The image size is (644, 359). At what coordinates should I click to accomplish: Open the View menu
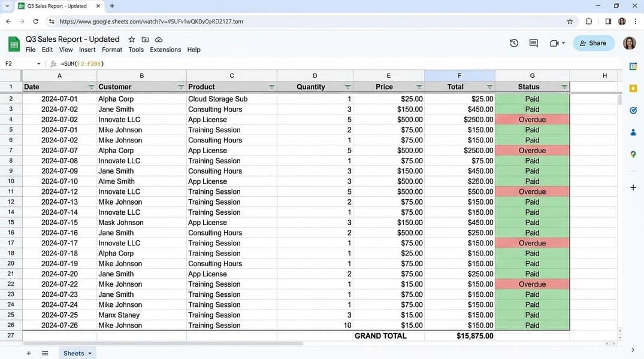[x=66, y=50]
